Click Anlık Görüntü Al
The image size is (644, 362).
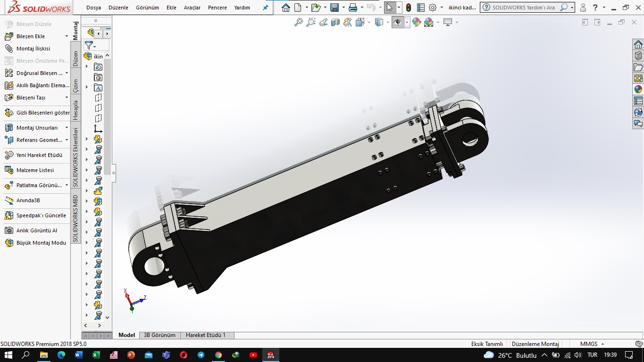31,230
